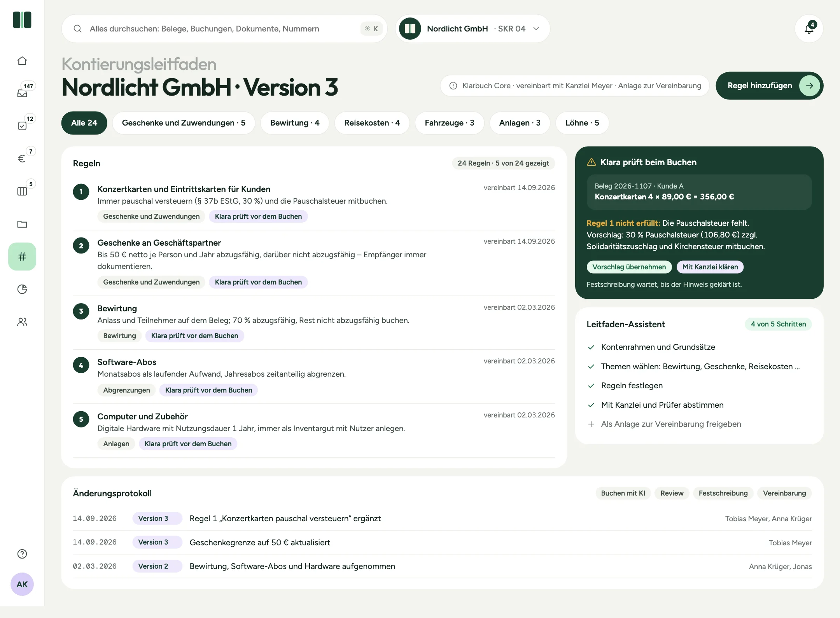This screenshot has height=618, width=840.
Task: Filter by Anlagen · 3
Action: tap(520, 123)
